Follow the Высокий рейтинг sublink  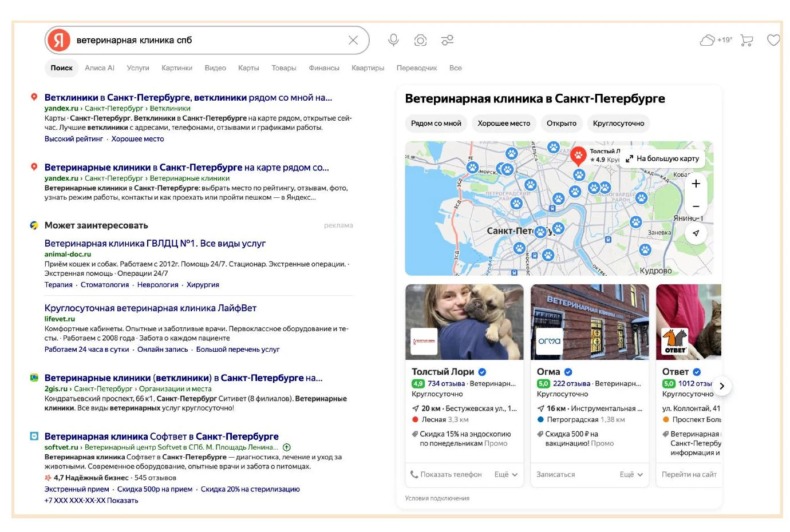point(74,139)
